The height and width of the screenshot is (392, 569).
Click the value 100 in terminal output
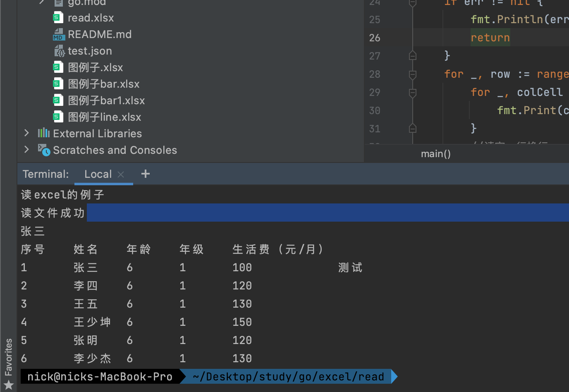242,268
